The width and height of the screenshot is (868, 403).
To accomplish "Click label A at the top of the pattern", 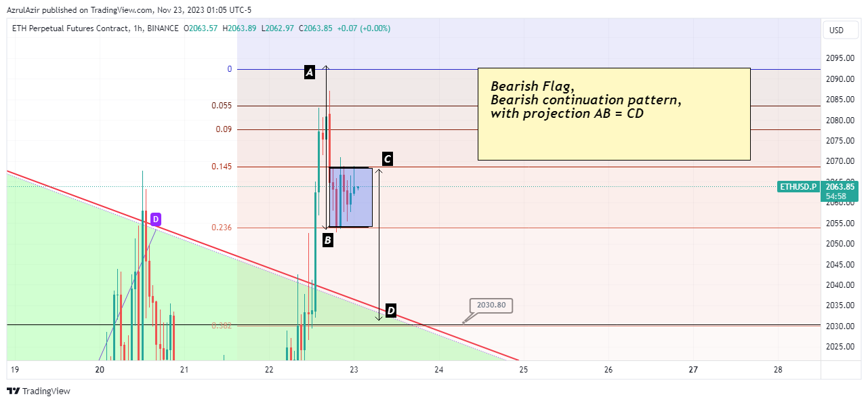I will (310, 72).
